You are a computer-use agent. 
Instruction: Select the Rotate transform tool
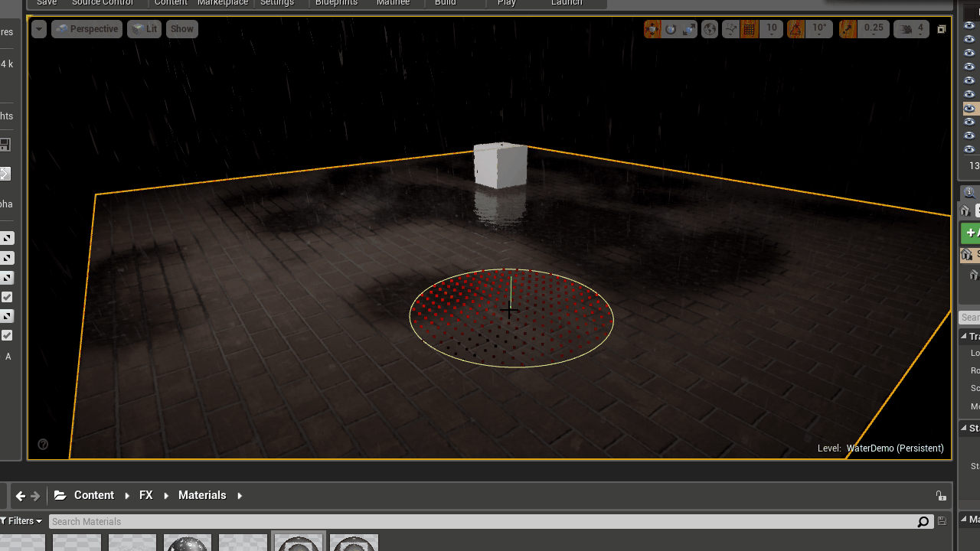tap(671, 29)
